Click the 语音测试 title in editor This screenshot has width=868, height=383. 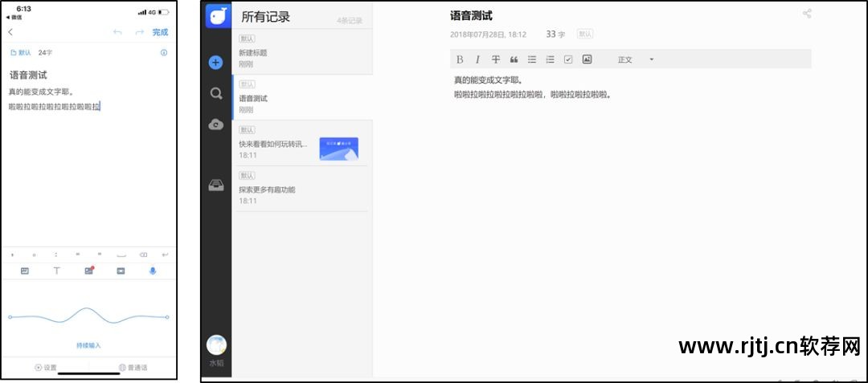471,16
